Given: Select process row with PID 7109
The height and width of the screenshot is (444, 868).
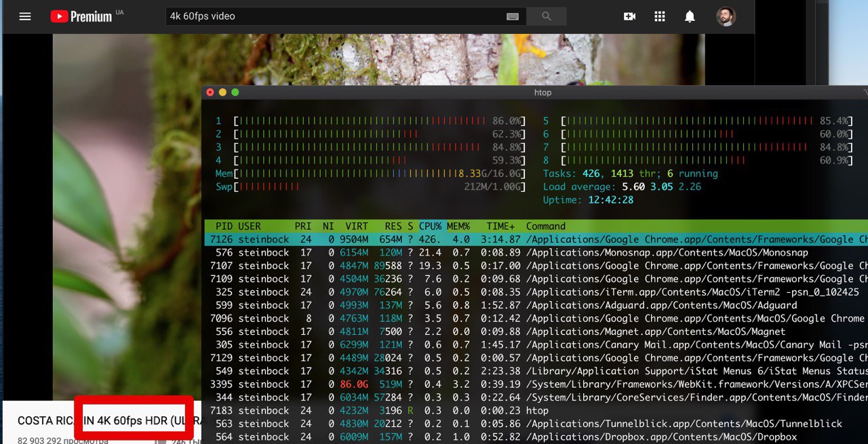Looking at the screenshot, I should [536, 279].
